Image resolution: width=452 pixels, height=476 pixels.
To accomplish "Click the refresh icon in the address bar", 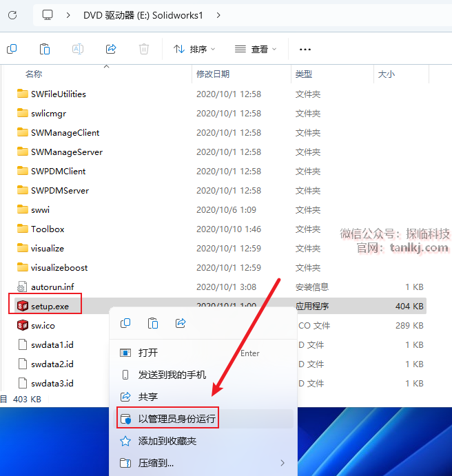I will (12, 15).
